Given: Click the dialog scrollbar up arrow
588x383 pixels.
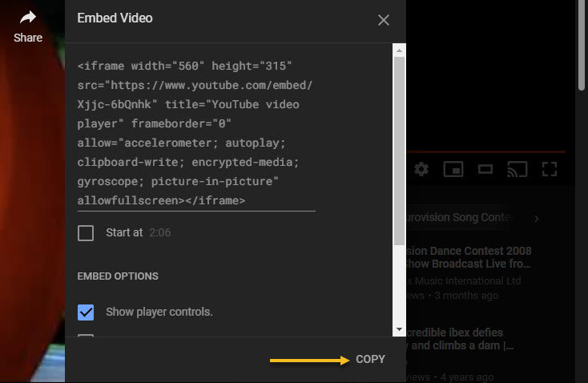Looking at the screenshot, I should click(399, 50).
